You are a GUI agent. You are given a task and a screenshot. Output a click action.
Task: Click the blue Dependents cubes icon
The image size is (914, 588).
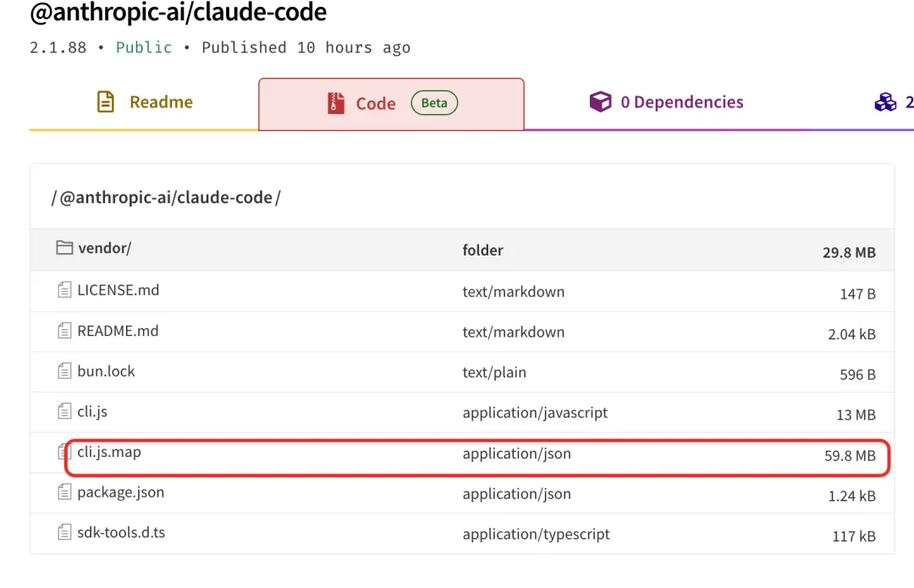click(885, 102)
